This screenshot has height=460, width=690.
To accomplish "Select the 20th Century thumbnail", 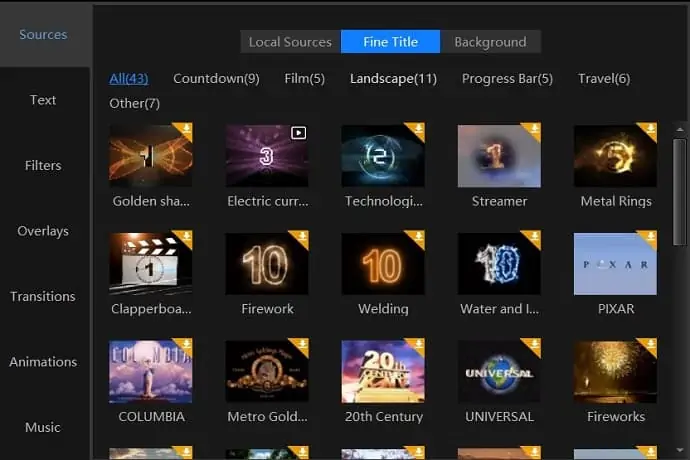I will pyautogui.click(x=383, y=372).
